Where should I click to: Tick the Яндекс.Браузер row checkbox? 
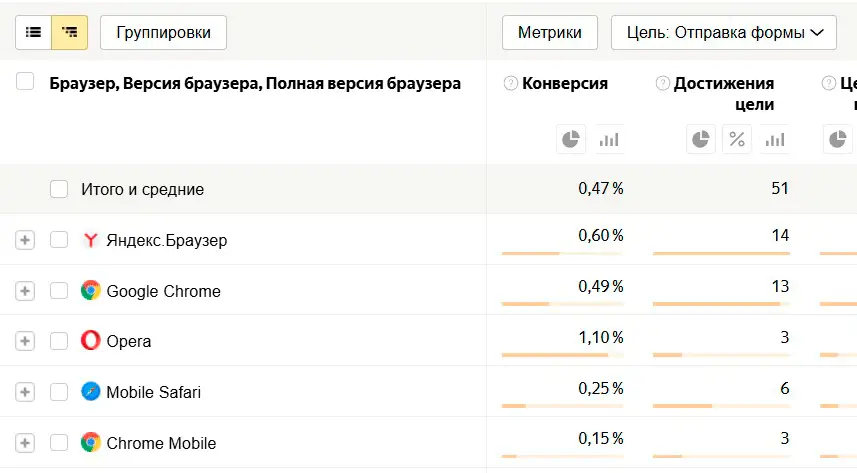59,240
